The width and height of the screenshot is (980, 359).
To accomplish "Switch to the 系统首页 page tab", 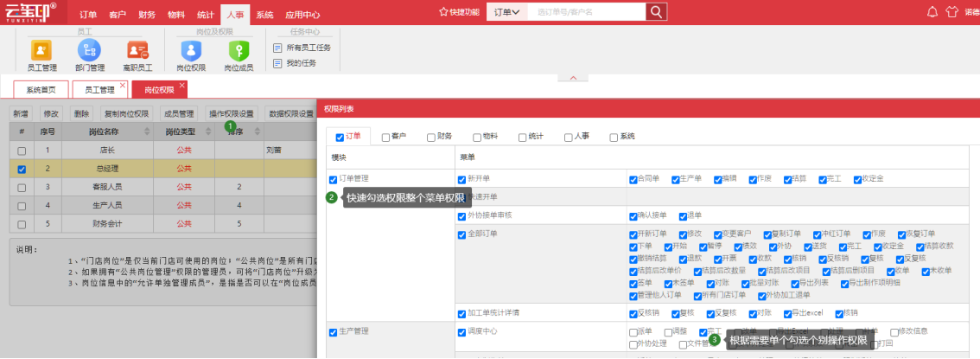I will coord(41,90).
